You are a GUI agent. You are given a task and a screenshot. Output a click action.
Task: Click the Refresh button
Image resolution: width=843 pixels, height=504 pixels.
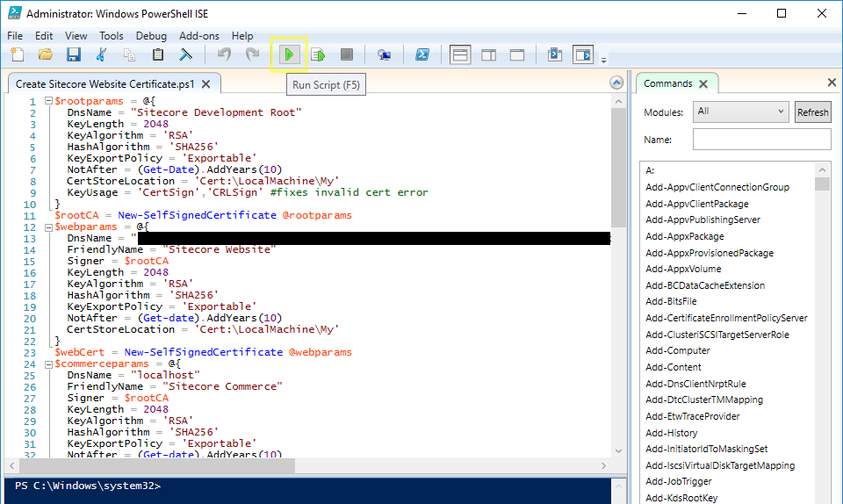coord(813,112)
